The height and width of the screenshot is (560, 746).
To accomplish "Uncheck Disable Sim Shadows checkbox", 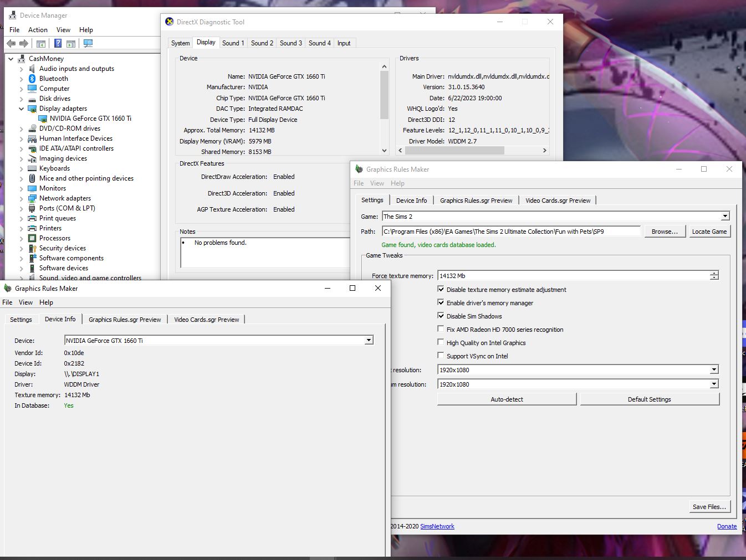I will [x=441, y=316].
